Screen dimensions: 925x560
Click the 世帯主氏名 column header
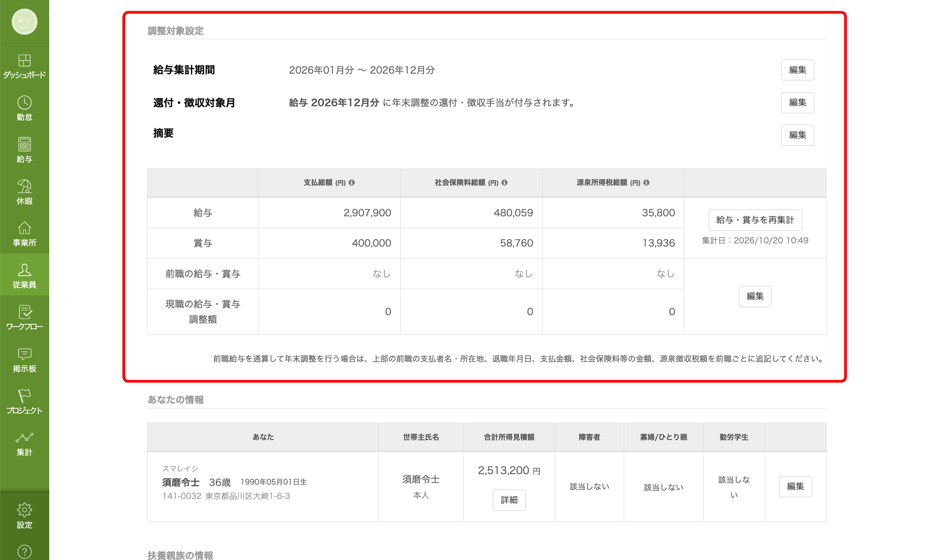click(421, 437)
